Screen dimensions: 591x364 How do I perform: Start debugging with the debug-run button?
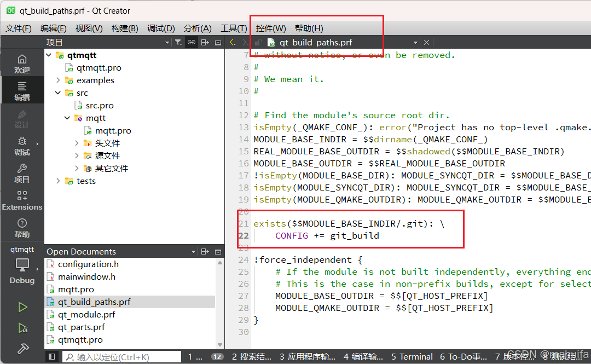pos(22,328)
